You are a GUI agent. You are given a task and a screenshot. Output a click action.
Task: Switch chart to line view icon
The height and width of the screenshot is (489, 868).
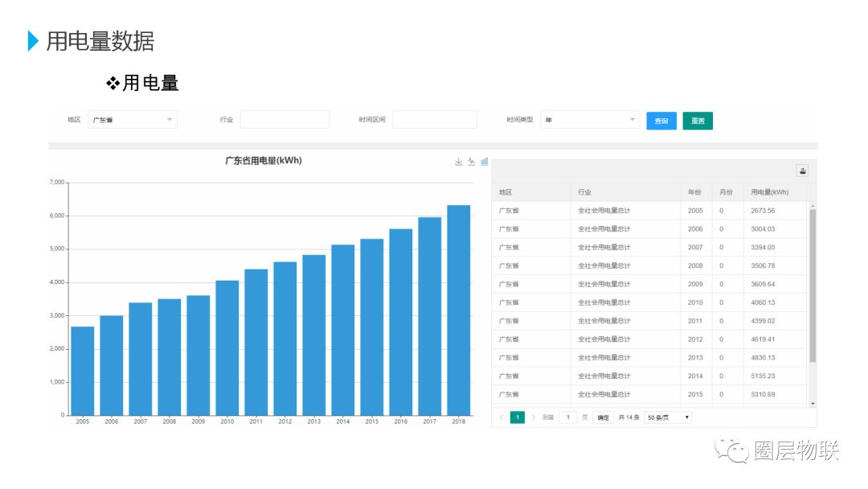(471, 162)
